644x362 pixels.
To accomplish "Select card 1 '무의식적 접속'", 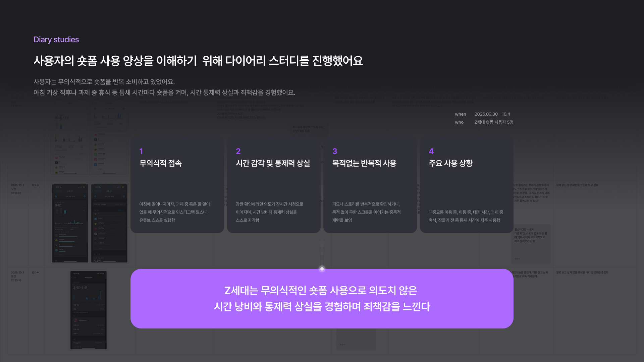I will [177, 185].
